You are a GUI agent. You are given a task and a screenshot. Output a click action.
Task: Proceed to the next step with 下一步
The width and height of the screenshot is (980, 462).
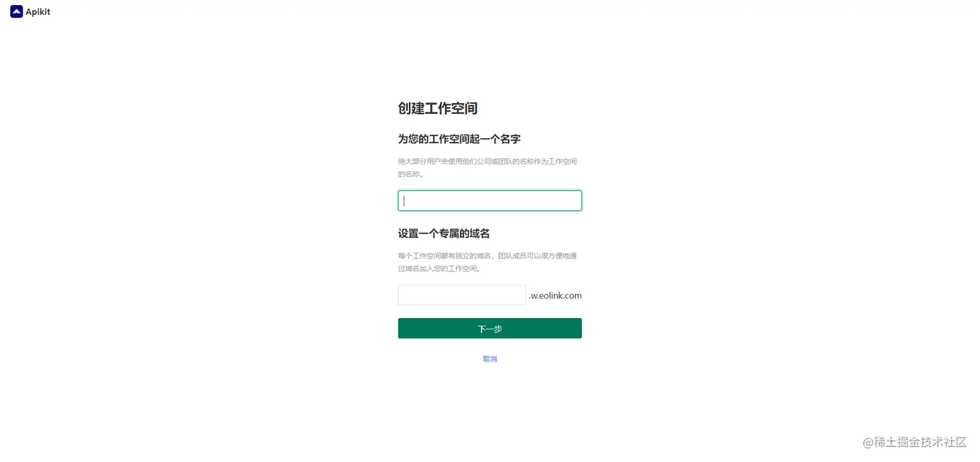pos(489,329)
